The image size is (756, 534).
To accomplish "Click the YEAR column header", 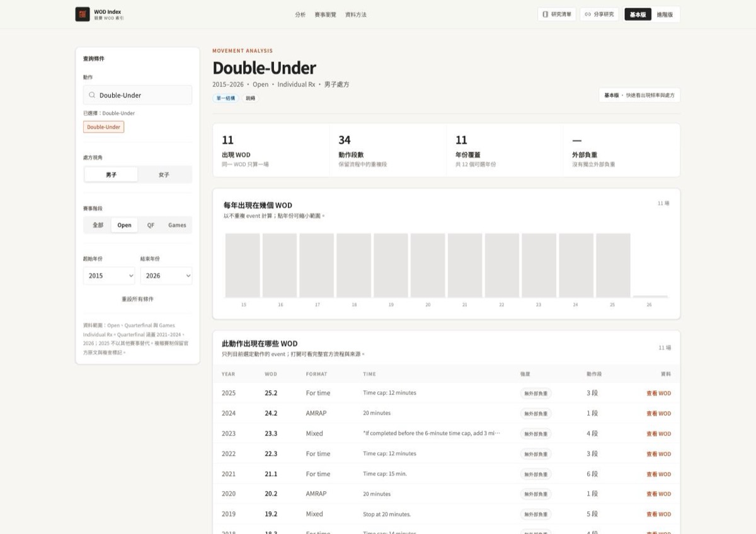I will 228,374.
